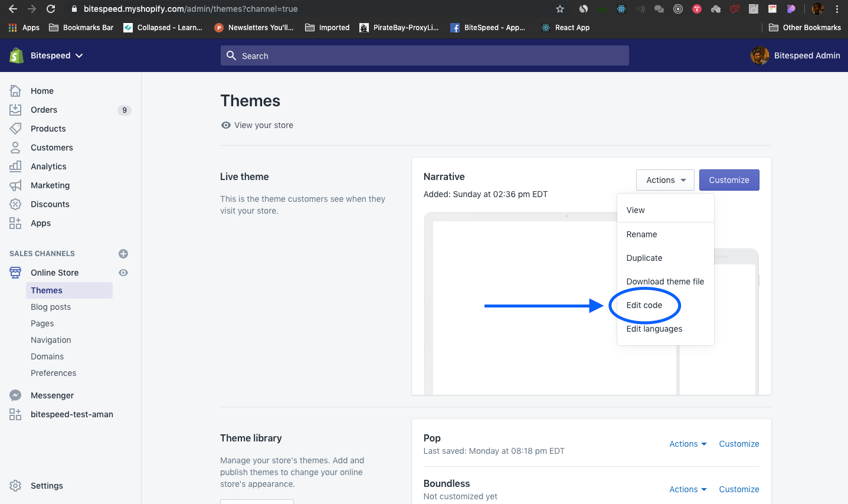Click the browser back arrow
The image size is (848, 504).
click(13, 9)
